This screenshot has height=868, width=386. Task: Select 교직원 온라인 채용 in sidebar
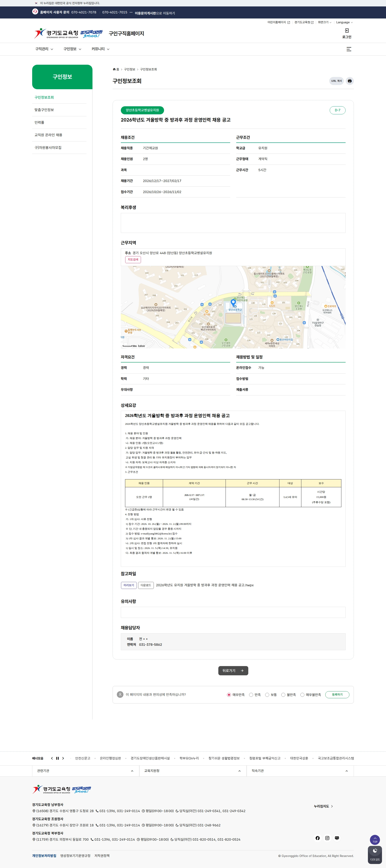click(x=48, y=135)
